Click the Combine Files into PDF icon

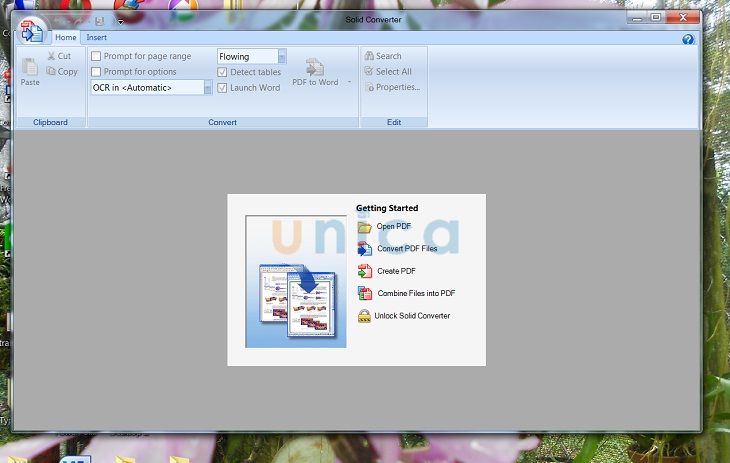(365, 293)
